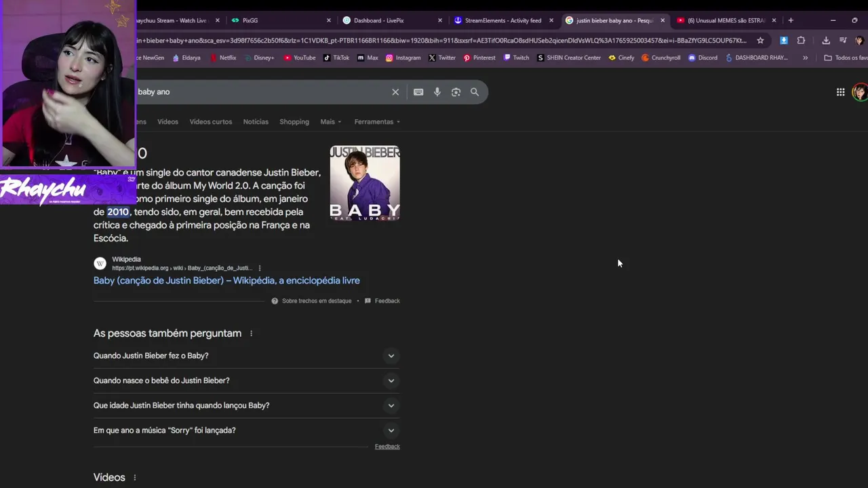Bookmark this page with the star icon
868x488 pixels.
coord(760,41)
